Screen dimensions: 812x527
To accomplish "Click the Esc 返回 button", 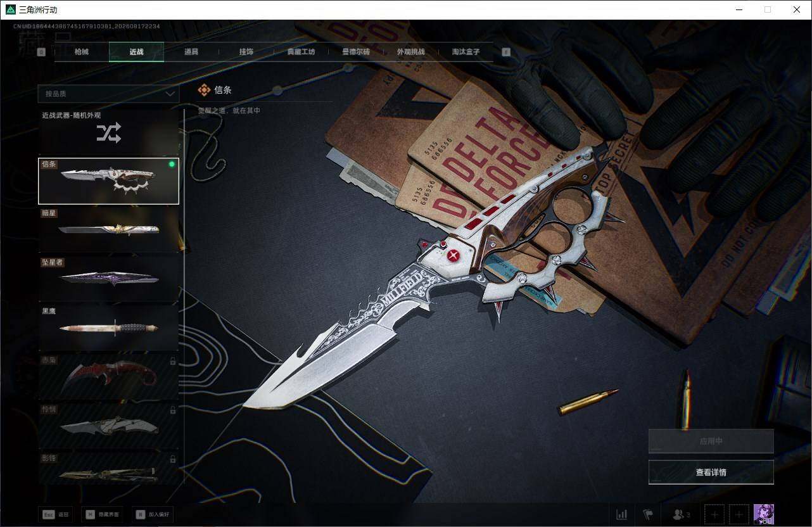I will [x=54, y=514].
